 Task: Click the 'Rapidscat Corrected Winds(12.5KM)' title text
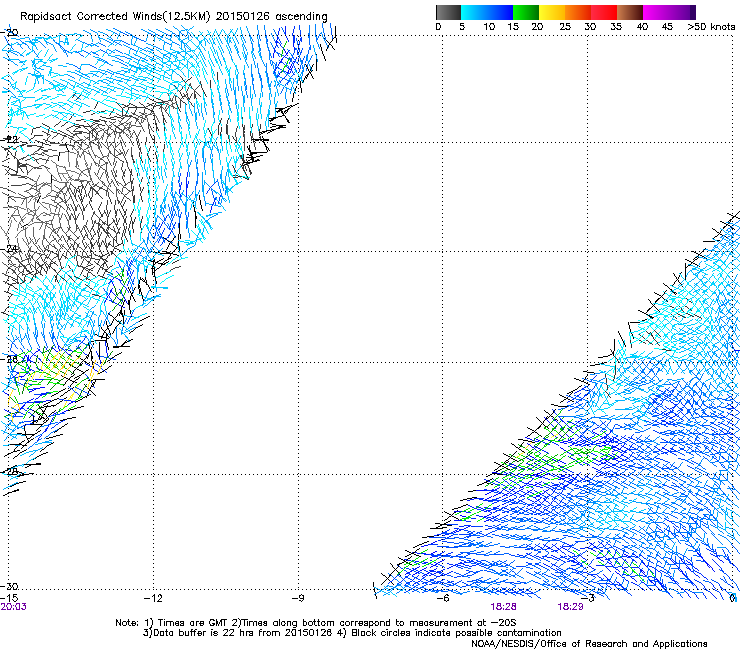click(115, 17)
